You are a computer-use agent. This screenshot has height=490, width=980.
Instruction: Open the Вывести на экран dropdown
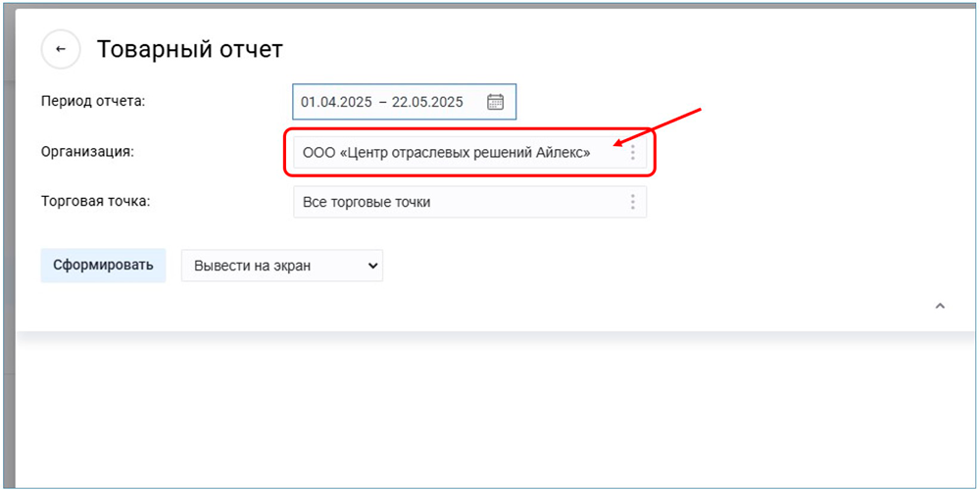(x=281, y=266)
